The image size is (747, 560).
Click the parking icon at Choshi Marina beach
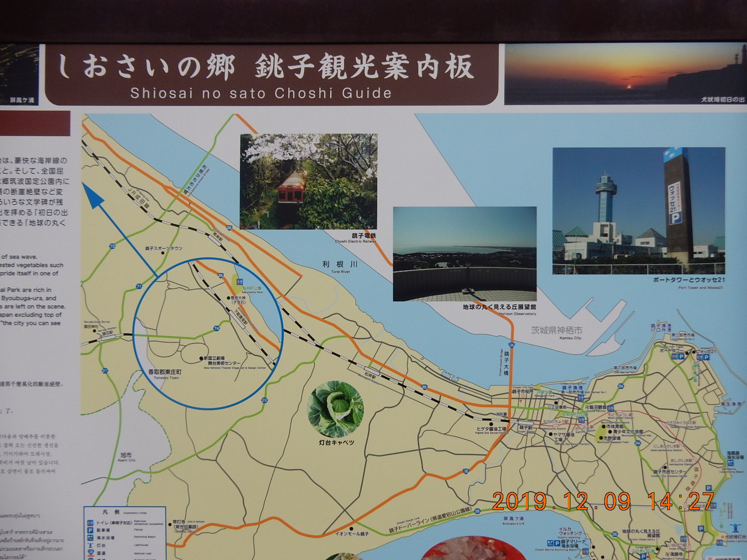click(x=557, y=543)
